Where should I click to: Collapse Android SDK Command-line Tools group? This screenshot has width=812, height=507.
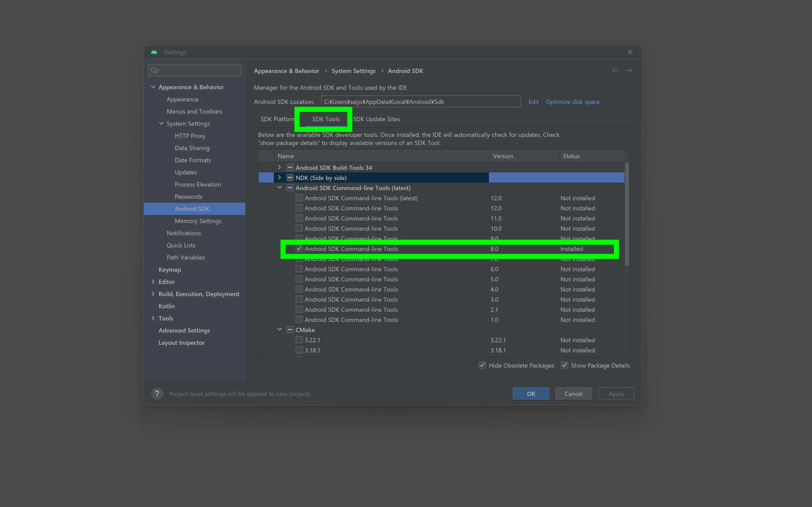pyautogui.click(x=279, y=188)
